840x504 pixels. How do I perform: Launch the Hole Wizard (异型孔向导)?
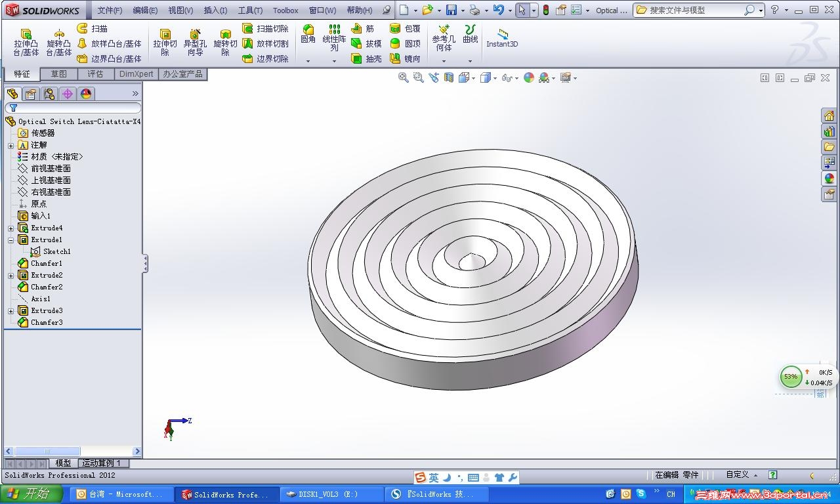click(195, 43)
